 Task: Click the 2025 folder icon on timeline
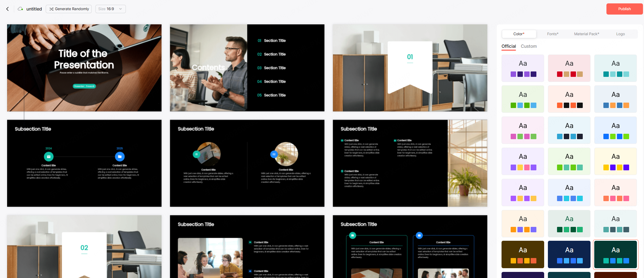pos(120,157)
